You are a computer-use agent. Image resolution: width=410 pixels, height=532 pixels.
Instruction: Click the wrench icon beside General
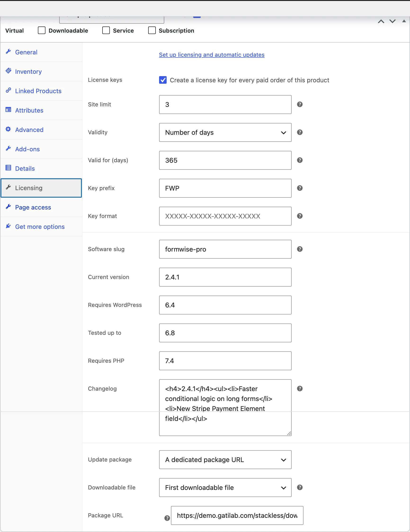[x=8, y=51]
